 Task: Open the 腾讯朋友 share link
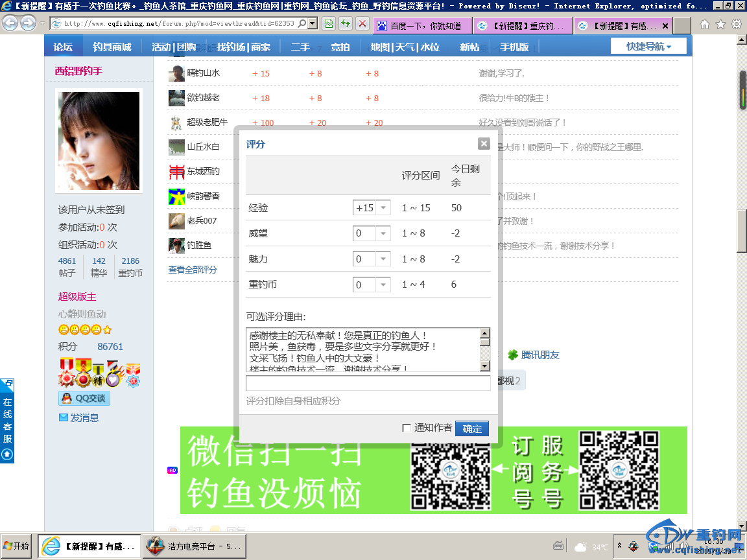click(x=534, y=355)
